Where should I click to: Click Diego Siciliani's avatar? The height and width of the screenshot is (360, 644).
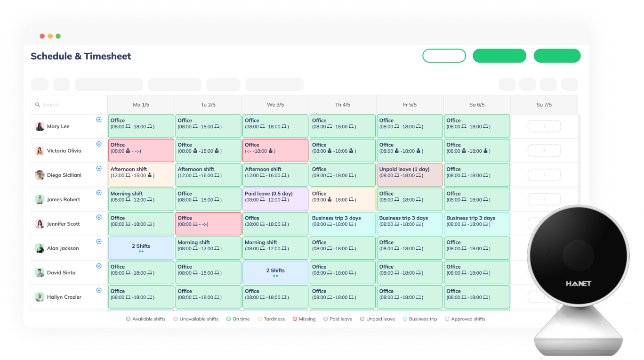tap(40, 175)
